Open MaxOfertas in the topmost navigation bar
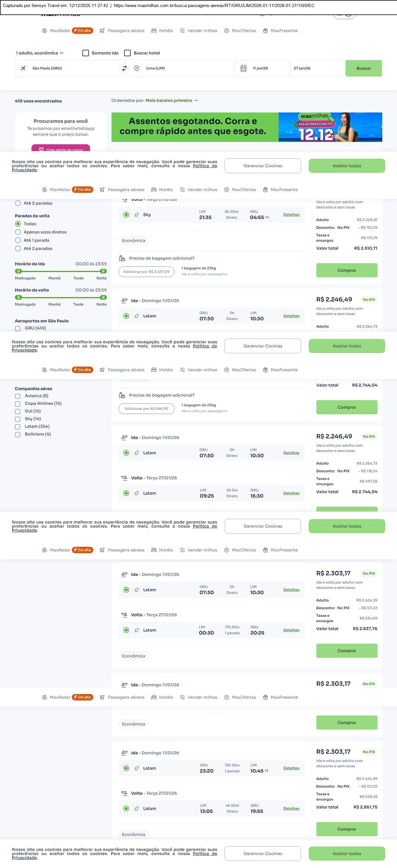Image resolution: width=397 pixels, height=868 pixels. (240, 31)
